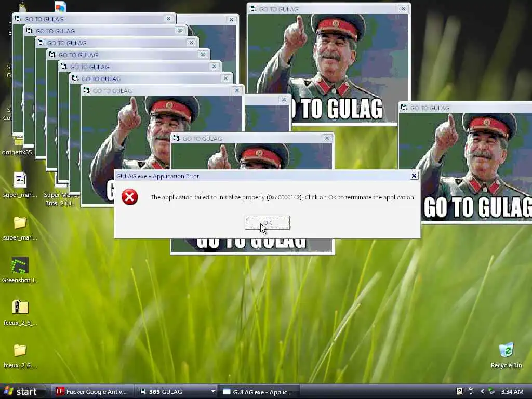
Task: Select the fceux_2_6_... folder desktop icon
Action: 20,355
